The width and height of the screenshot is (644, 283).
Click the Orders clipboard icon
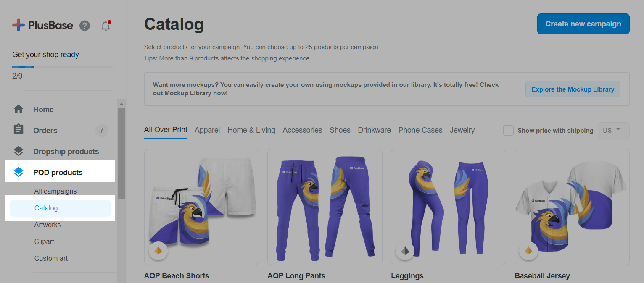coord(18,130)
